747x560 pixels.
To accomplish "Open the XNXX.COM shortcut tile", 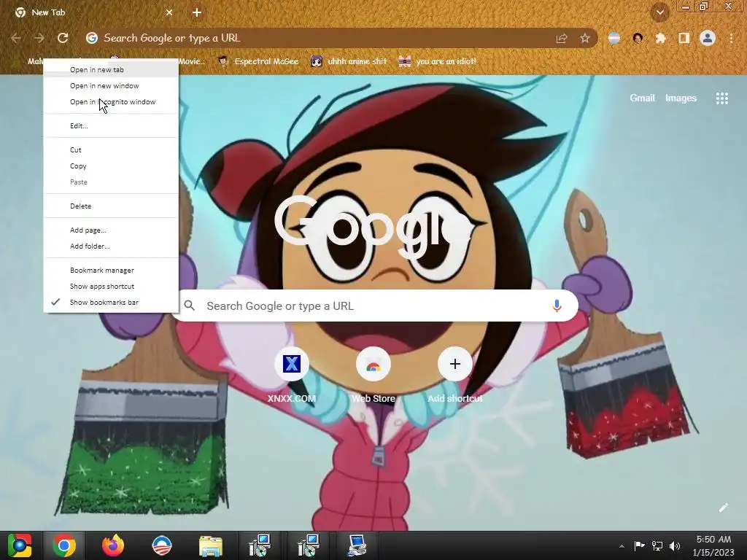I will [x=292, y=376].
